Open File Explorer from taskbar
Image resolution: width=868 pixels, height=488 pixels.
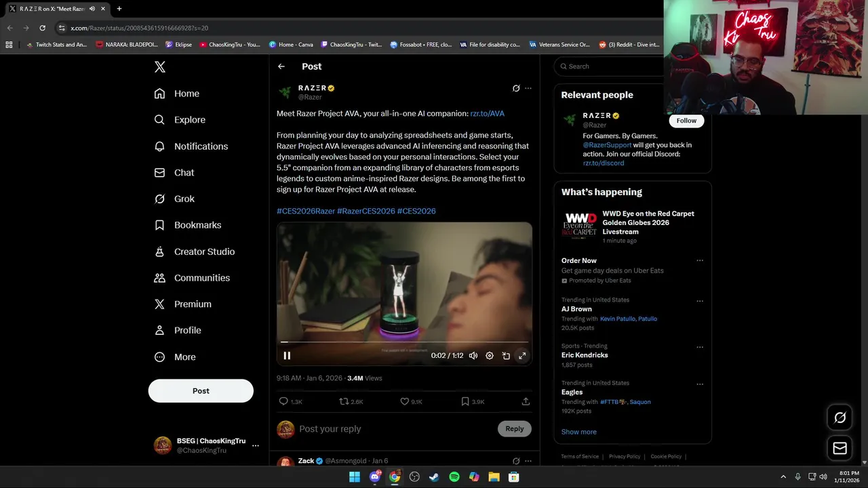point(494,477)
